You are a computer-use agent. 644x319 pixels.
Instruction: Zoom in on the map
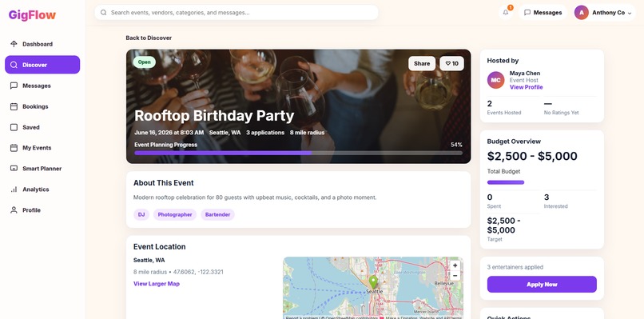pyautogui.click(x=455, y=265)
